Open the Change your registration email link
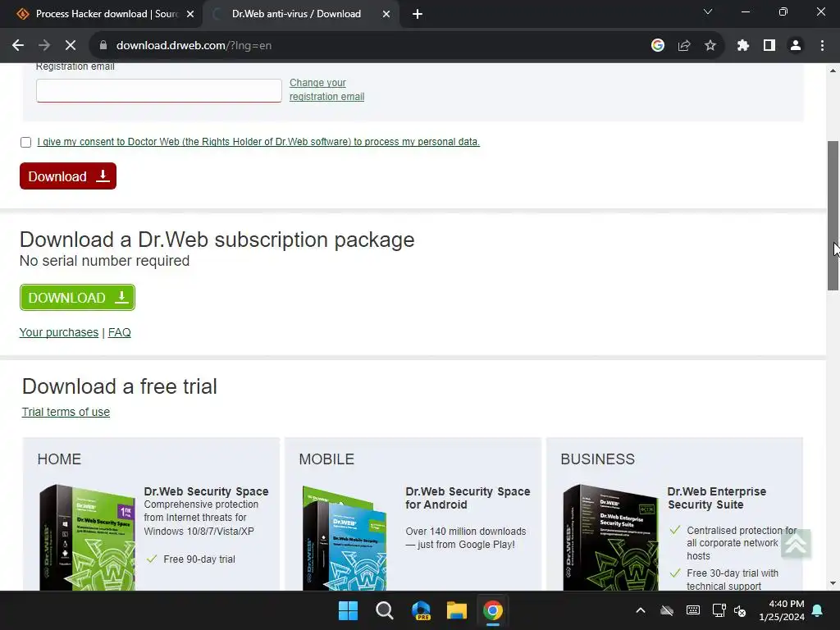 coord(326,89)
